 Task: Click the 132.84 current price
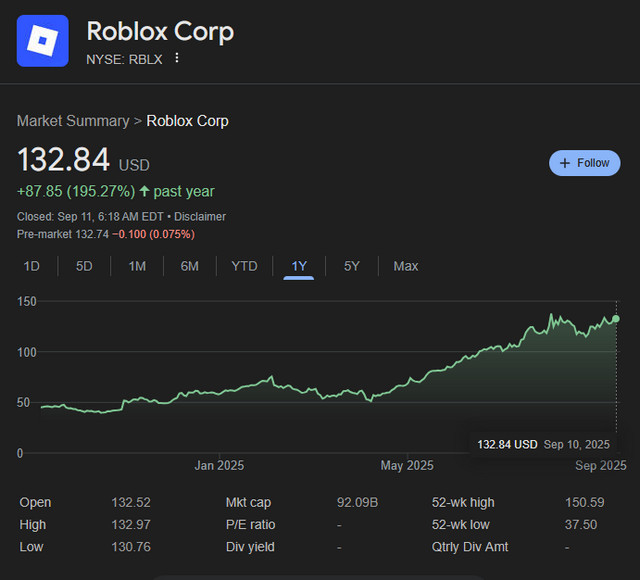[x=64, y=160]
